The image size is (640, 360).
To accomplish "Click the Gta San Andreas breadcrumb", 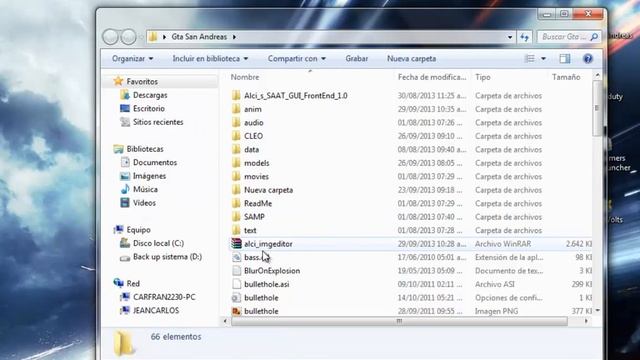I will 199,37.
